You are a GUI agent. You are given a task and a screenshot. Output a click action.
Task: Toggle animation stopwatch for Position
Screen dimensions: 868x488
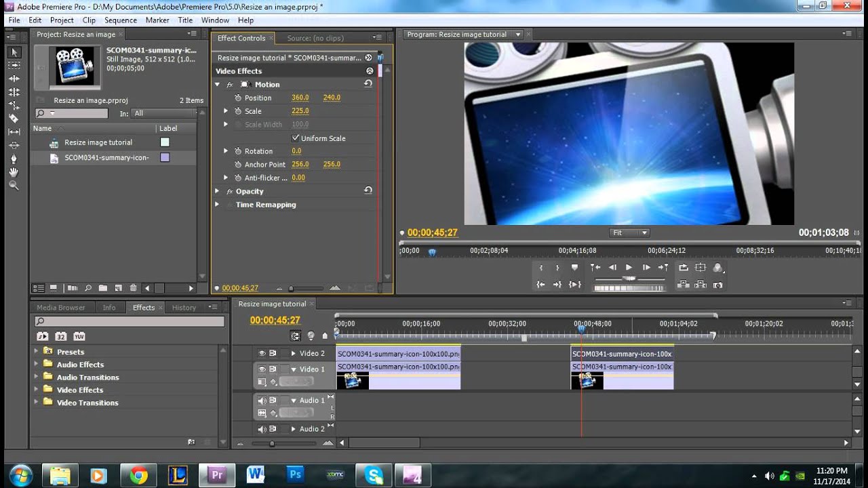coord(238,98)
